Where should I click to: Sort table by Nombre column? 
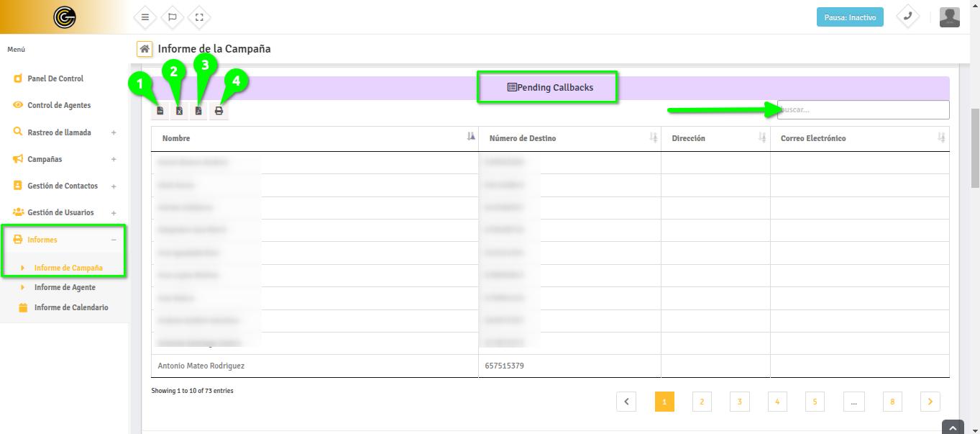314,138
